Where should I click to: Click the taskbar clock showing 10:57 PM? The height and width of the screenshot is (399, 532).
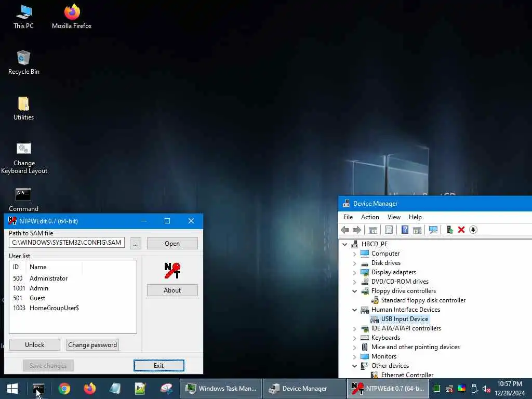pos(510,389)
